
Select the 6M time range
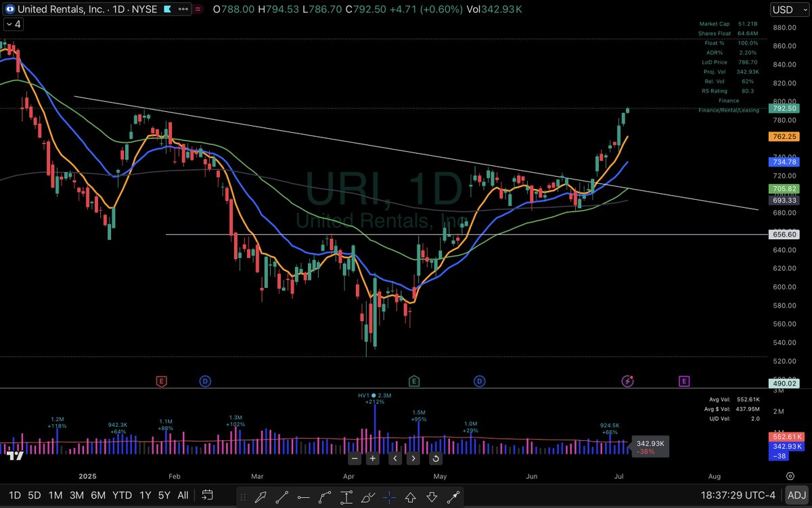98,495
